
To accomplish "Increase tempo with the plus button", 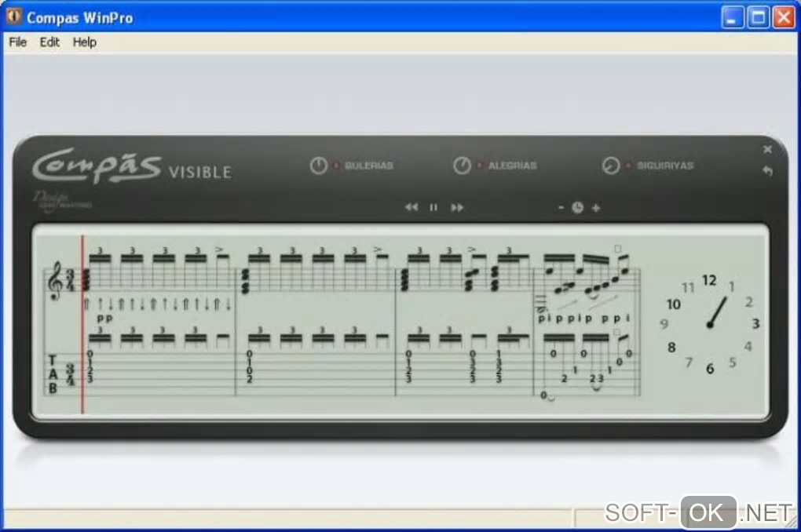I will point(595,207).
